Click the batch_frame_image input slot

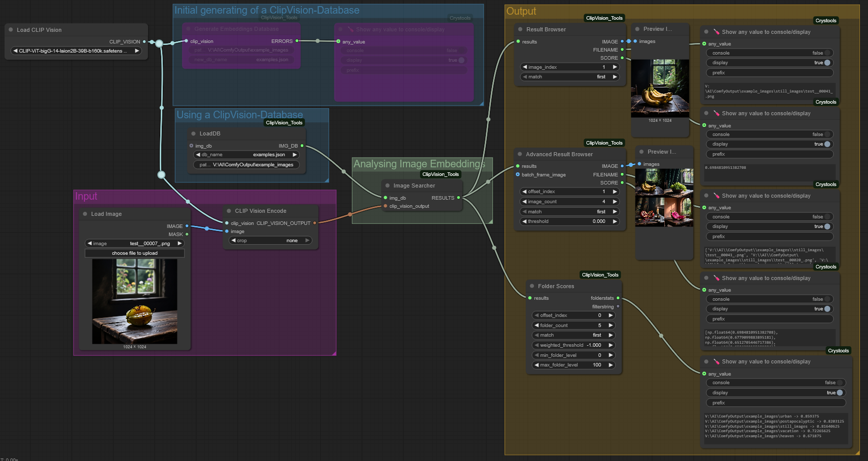pyautogui.click(x=518, y=174)
